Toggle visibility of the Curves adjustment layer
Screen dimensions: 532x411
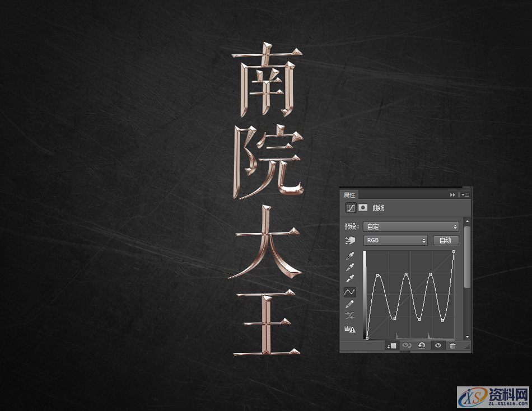437,345
